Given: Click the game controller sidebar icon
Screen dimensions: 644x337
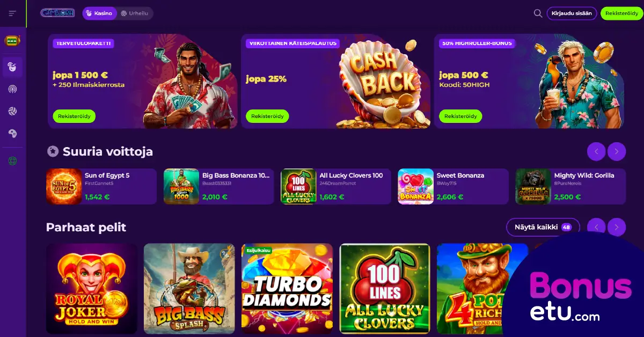Looking at the screenshot, I should [x=12, y=133].
